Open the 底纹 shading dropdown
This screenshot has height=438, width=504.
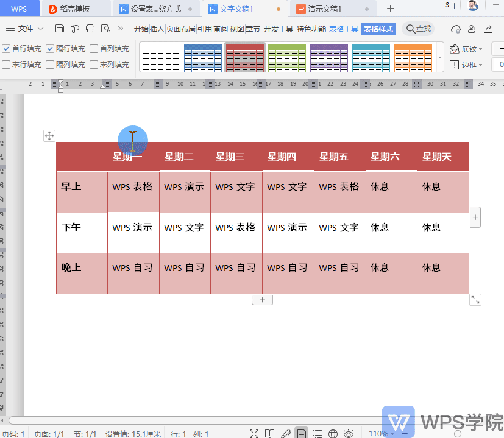point(466,49)
